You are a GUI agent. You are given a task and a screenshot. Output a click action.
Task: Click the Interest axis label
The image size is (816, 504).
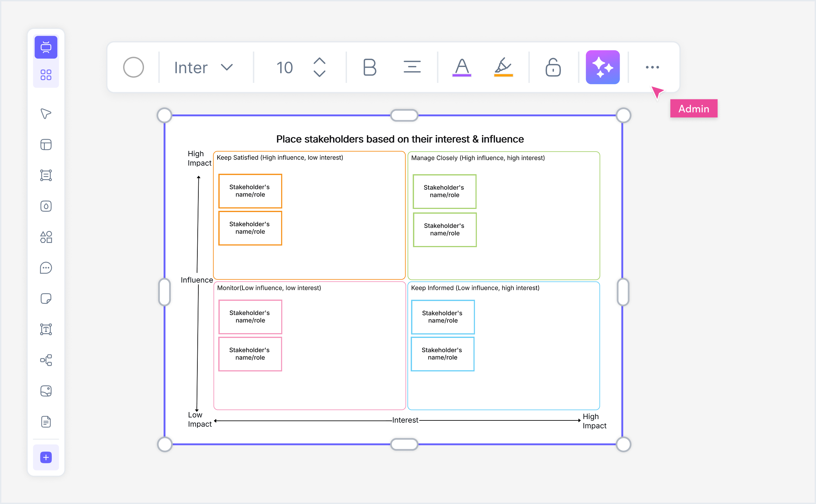405,420
